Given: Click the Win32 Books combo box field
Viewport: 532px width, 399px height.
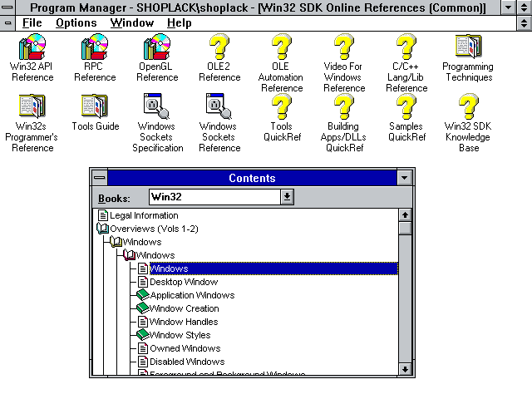Looking at the screenshot, I should point(214,197).
